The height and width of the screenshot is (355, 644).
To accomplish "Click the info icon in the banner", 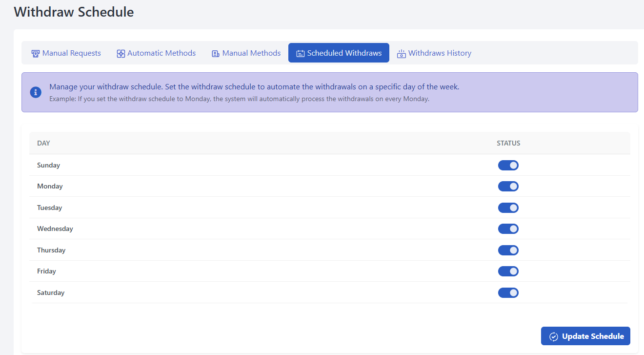I will [x=36, y=92].
